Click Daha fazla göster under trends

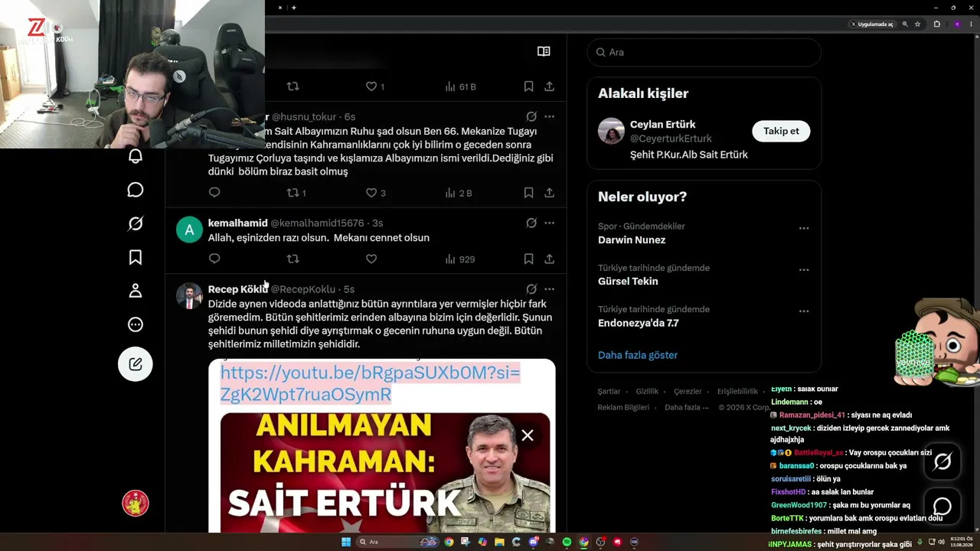click(x=638, y=355)
